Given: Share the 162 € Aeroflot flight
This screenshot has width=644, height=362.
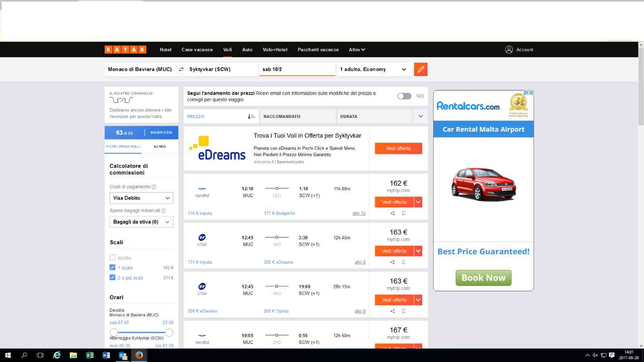Looking at the screenshot, I should (x=392, y=213).
